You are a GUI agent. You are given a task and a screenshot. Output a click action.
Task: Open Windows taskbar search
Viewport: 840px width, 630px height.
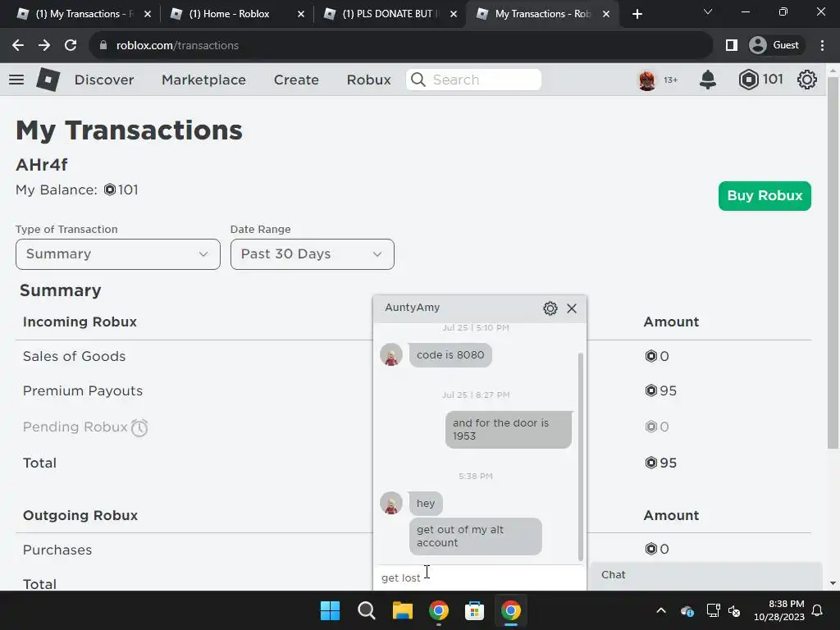tap(367, 610)
